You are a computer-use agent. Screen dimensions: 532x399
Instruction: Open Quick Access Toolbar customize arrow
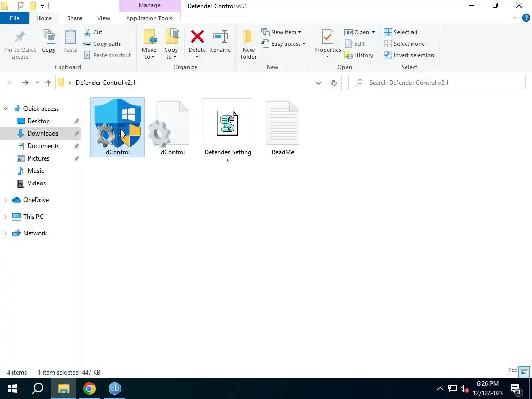point(42,6)
